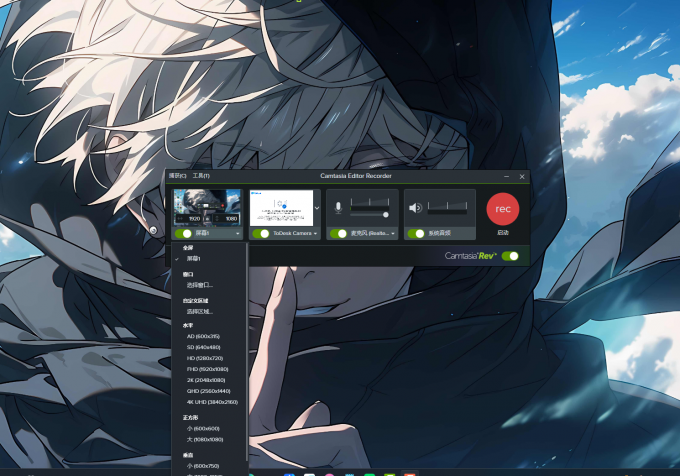Start recording with the red rec button
Image resolution: width=680 pixels, height=476 pixels.
pyautogui.click(x=503, y=209)
